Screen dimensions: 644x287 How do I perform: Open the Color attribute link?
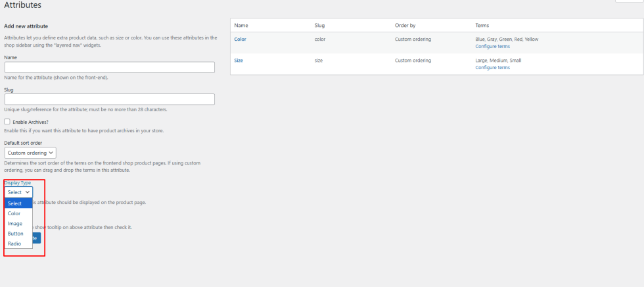click(x=241, y=39)
